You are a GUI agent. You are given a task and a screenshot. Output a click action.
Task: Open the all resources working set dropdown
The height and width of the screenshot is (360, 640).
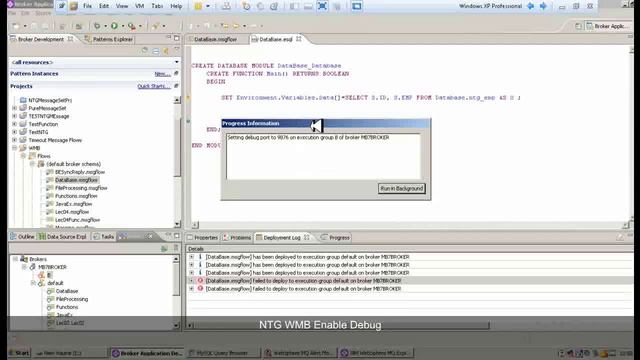(176, 62)
